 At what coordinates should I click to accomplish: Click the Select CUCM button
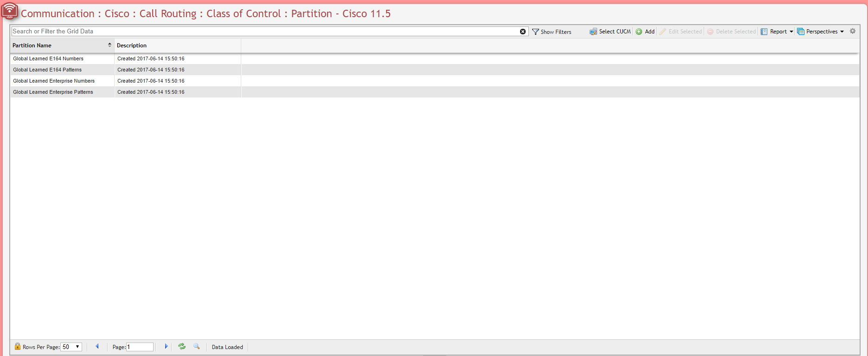click(610, 32)
